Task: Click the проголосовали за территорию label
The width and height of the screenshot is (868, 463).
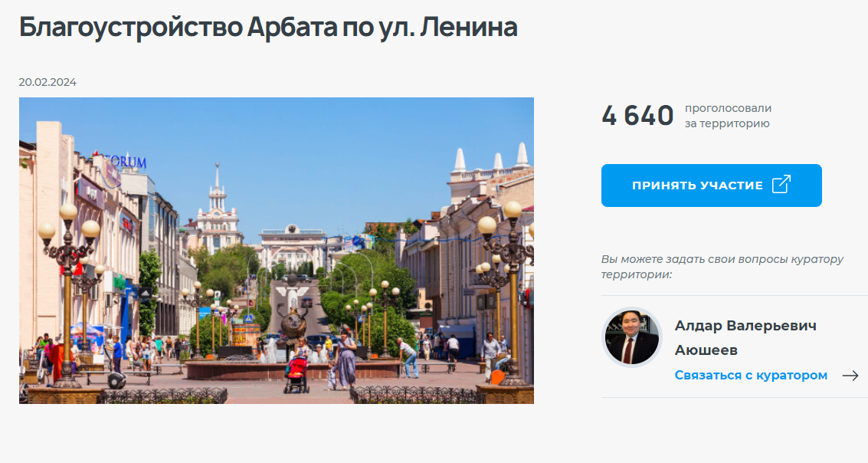Action: pos(728,116)
